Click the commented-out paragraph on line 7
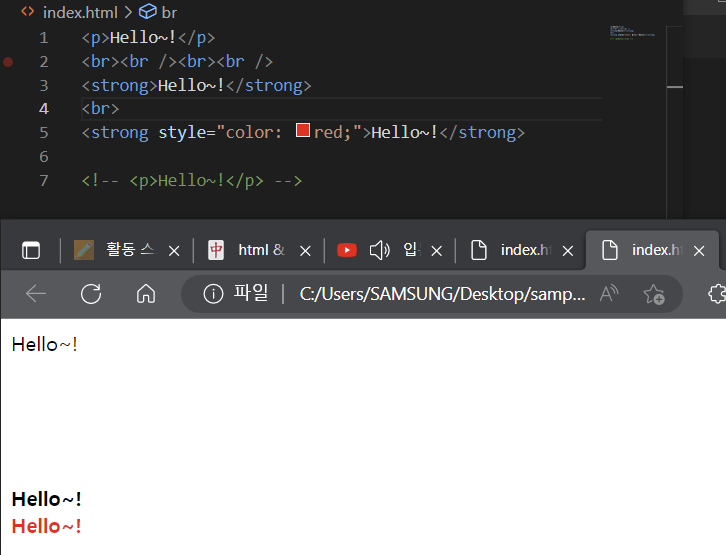Viewport: 726px width, 555px height. 192,181
